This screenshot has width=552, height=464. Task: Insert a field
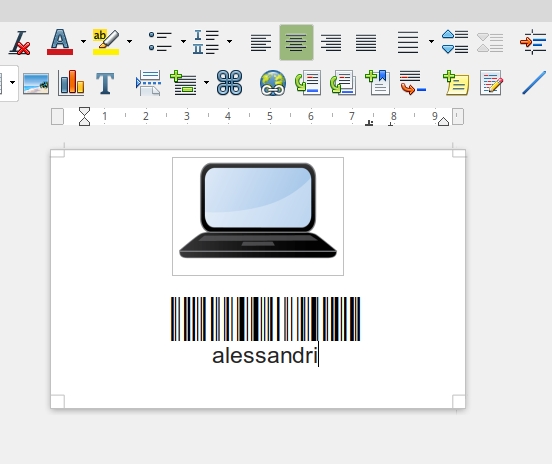[183, 83]
